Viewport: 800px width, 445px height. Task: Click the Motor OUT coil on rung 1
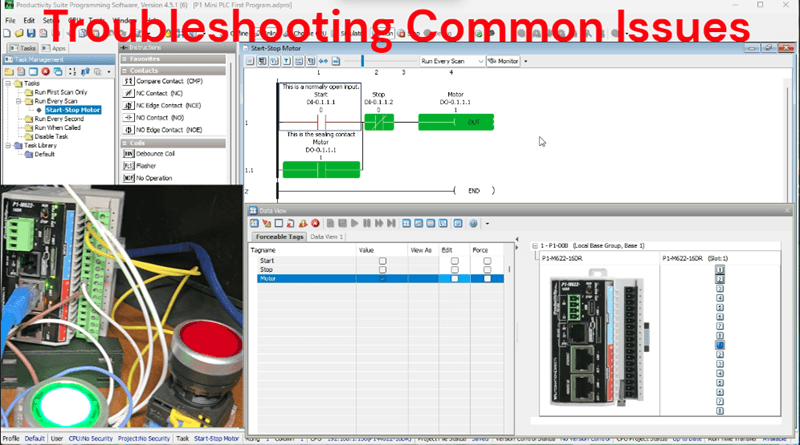pyautogui.click(x=456, y=122)
